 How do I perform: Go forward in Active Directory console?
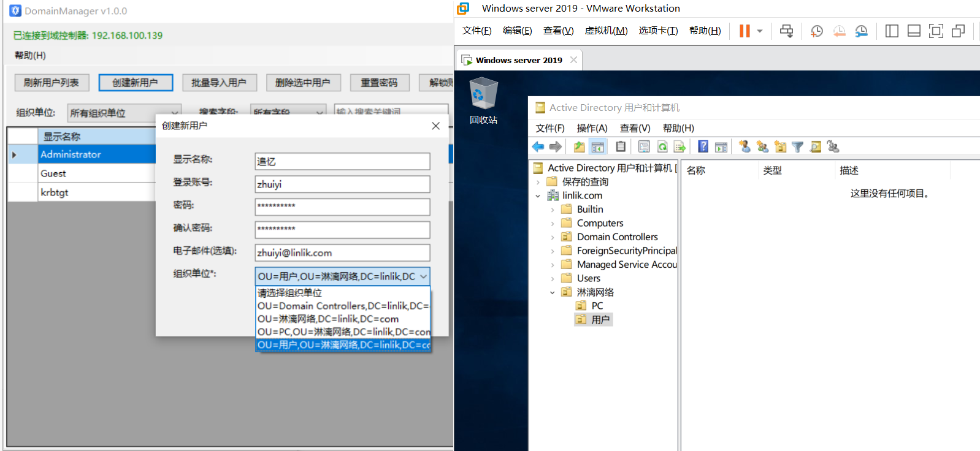[556, 146]
